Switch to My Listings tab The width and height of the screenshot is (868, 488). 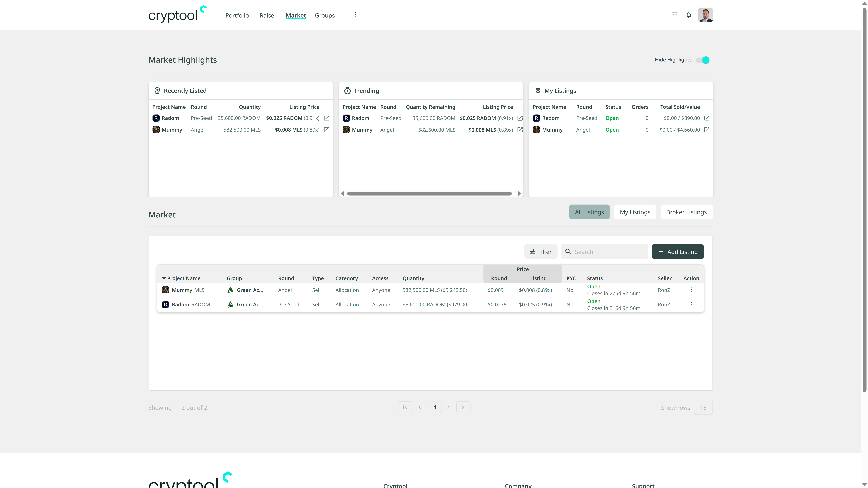point(635,212)
